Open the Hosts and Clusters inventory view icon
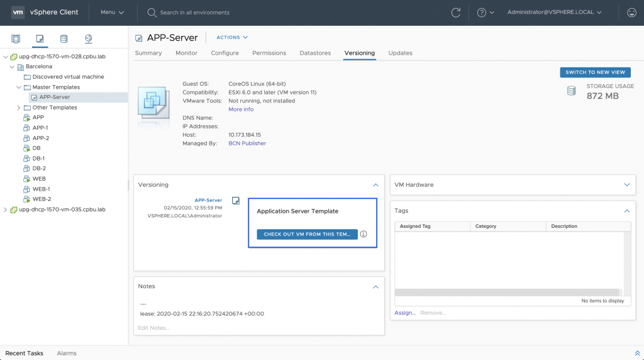The image size is (644, 360). tap(16, 39)
